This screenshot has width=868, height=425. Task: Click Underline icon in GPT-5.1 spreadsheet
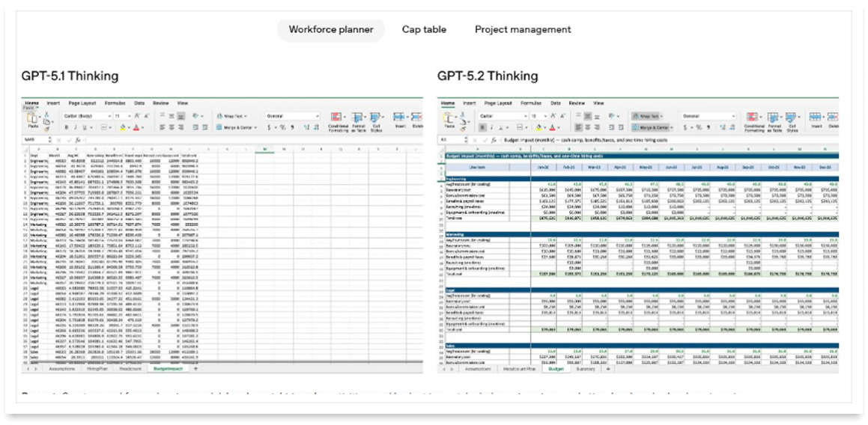point(85,127)
